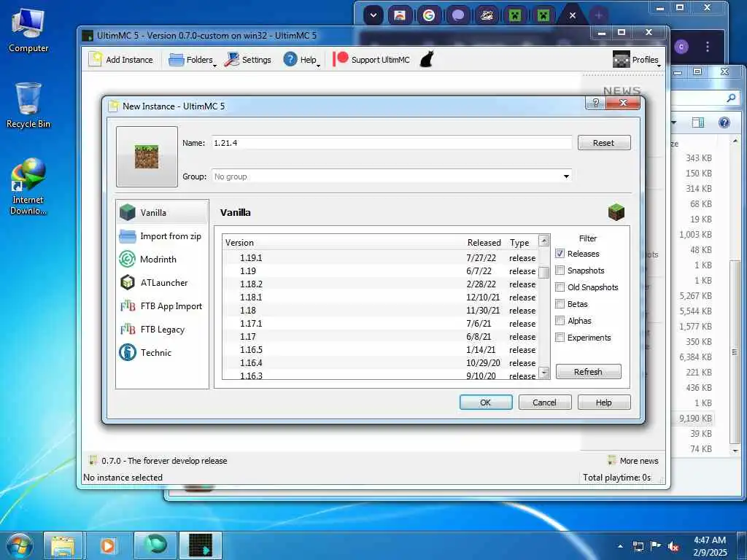Select FTB App Import source
The image size is (747, 560).
pos(162,306)
